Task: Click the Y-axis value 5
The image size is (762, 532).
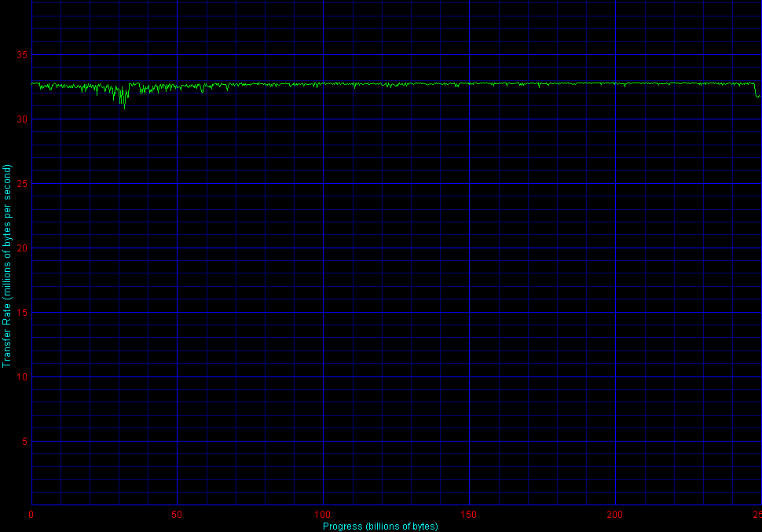Action: pyautogui.click(x=25, y=442)
